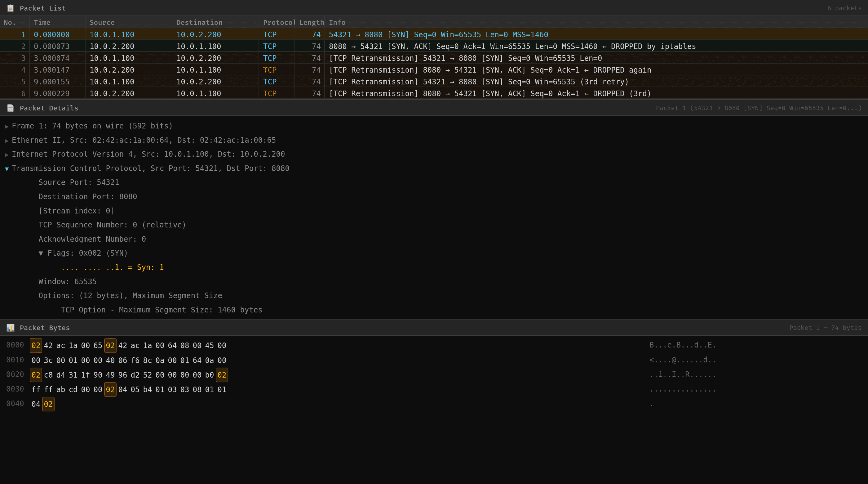Expand the Internet Protocol Version 4 row
This screenshot has width=868, height=484.
[7, 155]
